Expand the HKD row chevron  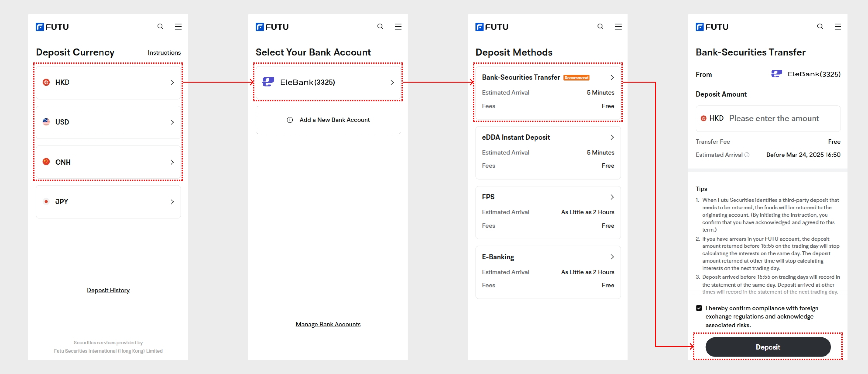[x=172, y=82]
